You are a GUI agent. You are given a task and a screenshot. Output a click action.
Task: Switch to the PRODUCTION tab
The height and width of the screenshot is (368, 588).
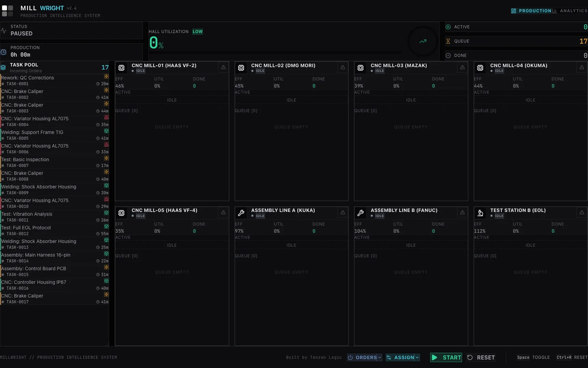pos(531,11)
